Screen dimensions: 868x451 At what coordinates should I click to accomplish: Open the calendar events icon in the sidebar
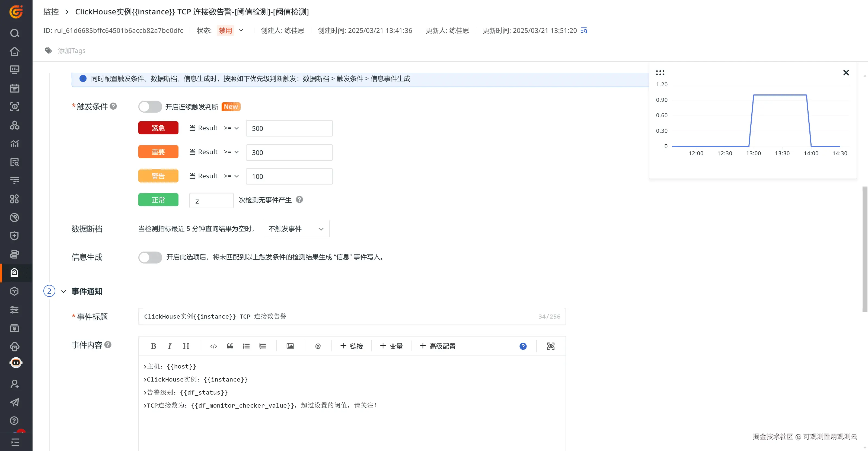click(14, 88)
